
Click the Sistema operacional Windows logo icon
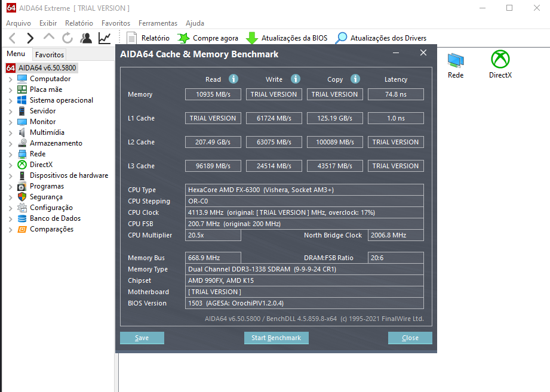point(22,100)
